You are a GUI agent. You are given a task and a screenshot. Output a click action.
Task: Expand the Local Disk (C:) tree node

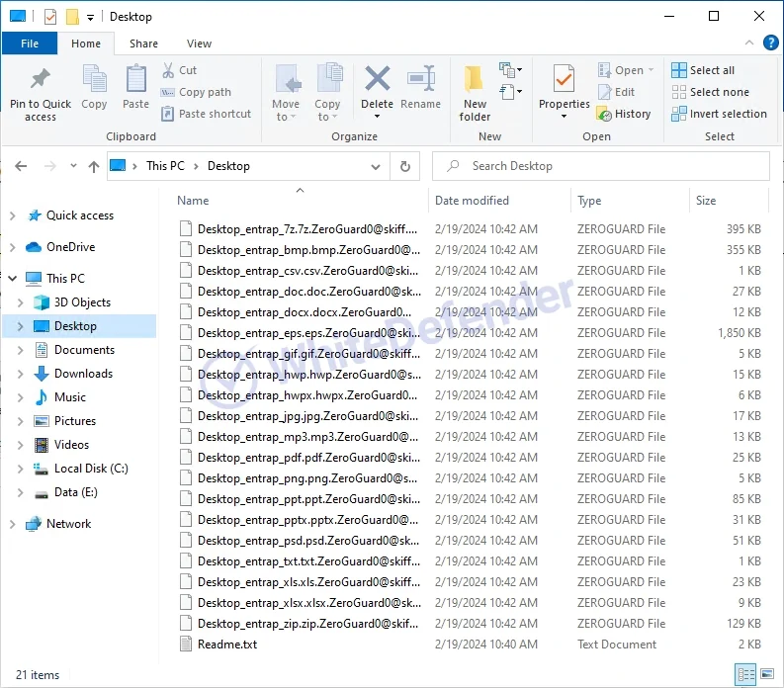(20, 469)
